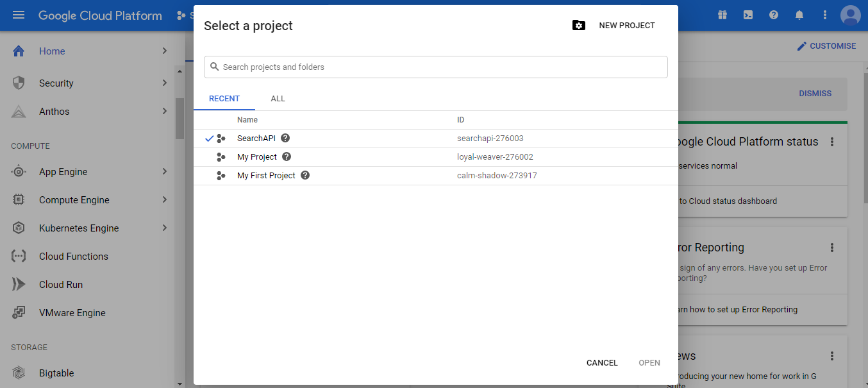Open the user account avatar
This screenshot has height=388, width=868.
tap(851, 15)
